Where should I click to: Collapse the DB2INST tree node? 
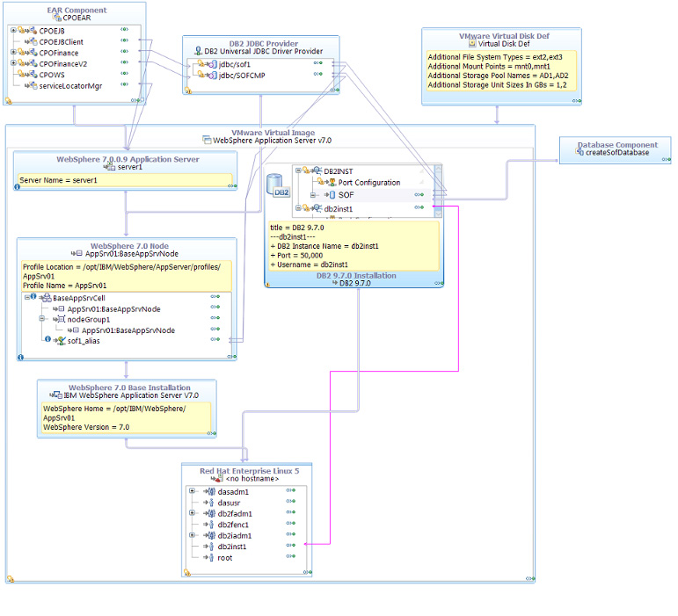(298, 170)
